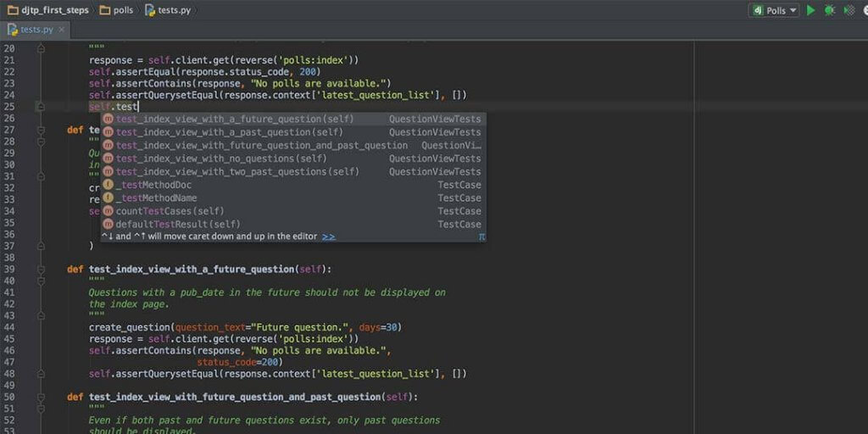Viewport: 868px width, 434px height.
Task: Fold the docstring beginning at line 28
Action: coord(41,142)
